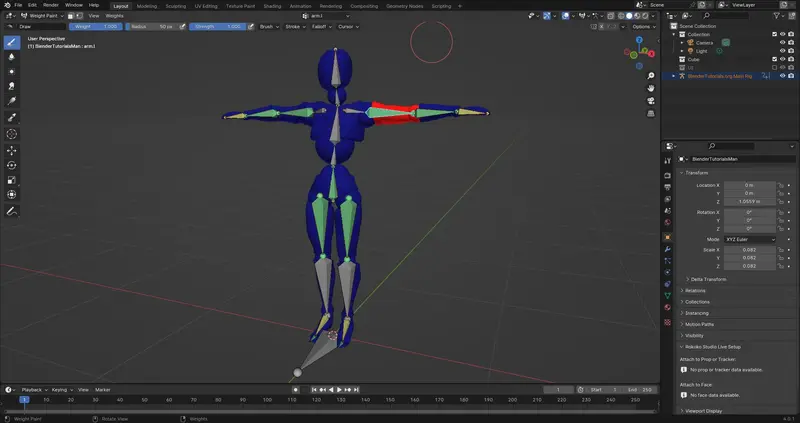Select the Transform tool
800x423 pixels.
coord(12,194)
